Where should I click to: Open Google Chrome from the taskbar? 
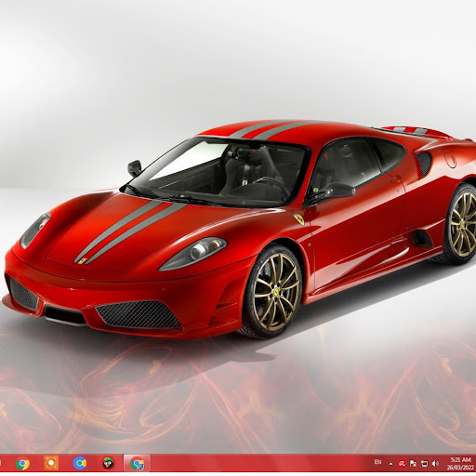pos(22,464)
